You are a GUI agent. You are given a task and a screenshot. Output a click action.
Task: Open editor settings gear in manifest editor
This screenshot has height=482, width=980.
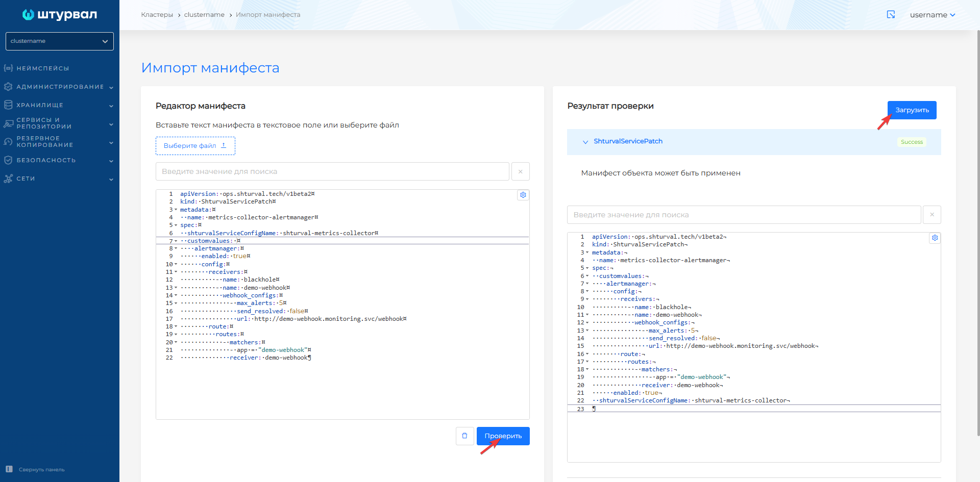[523, 195]
